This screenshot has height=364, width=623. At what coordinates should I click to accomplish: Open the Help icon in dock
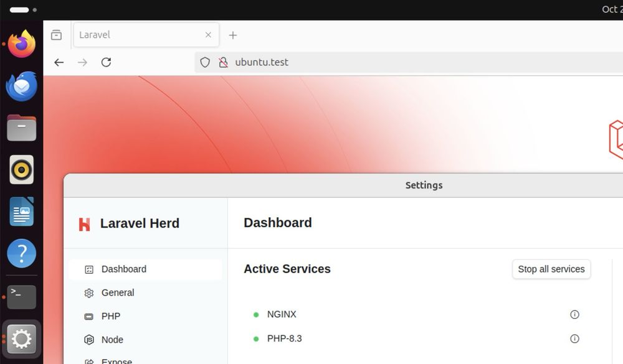point(21,253)
